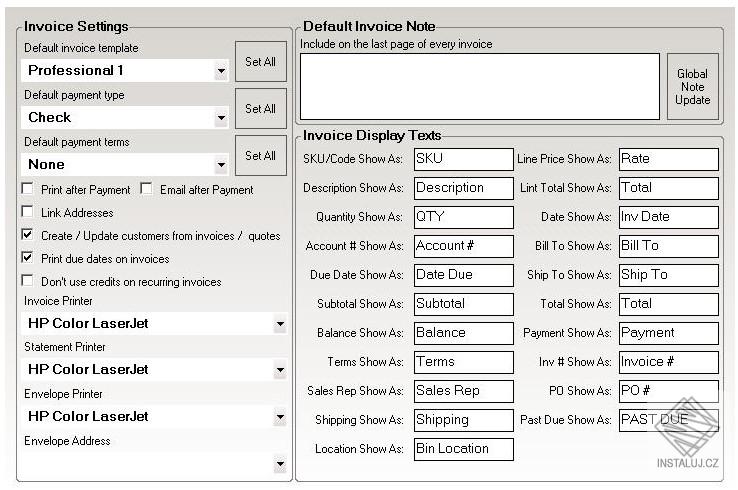Check the Link Addresses option
The width and height of the screenshot is (738, 490).
(27, 212)
